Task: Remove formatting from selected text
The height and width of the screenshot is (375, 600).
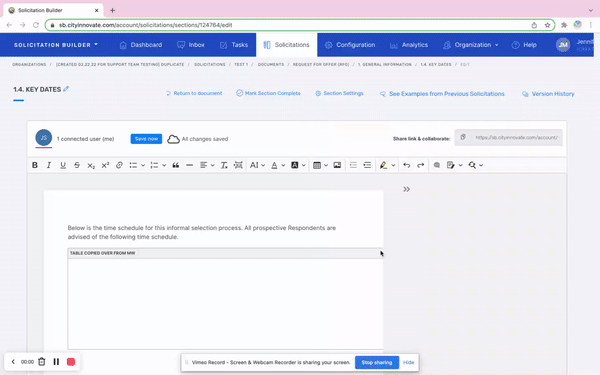Action: point(224,165)
